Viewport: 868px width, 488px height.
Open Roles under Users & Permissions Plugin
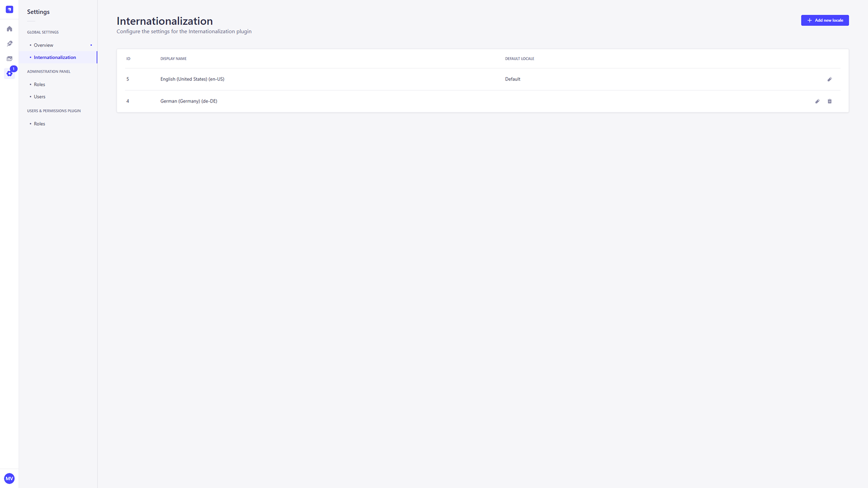coord(39,123)
